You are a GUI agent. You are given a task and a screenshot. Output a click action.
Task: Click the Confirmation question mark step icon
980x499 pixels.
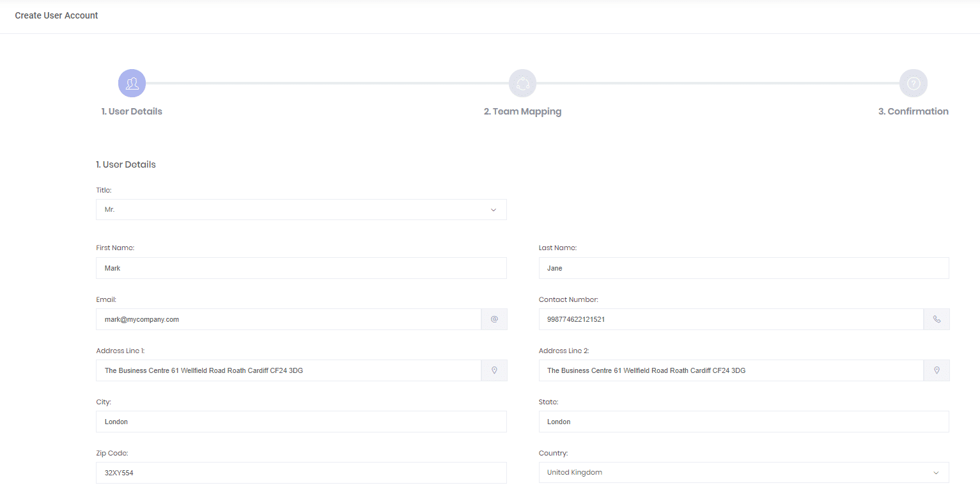[x=913, y=83]
